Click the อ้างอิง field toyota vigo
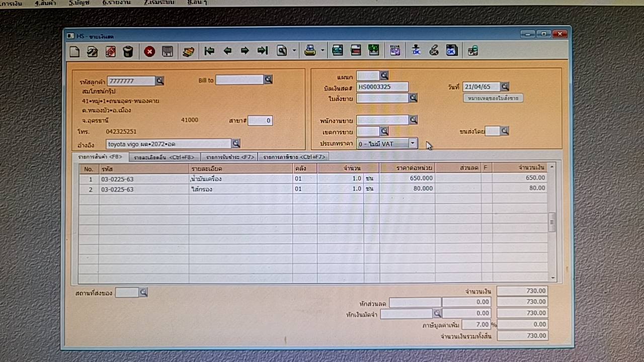The height and width of the screenshot is (362, 644). coord(169,144)
